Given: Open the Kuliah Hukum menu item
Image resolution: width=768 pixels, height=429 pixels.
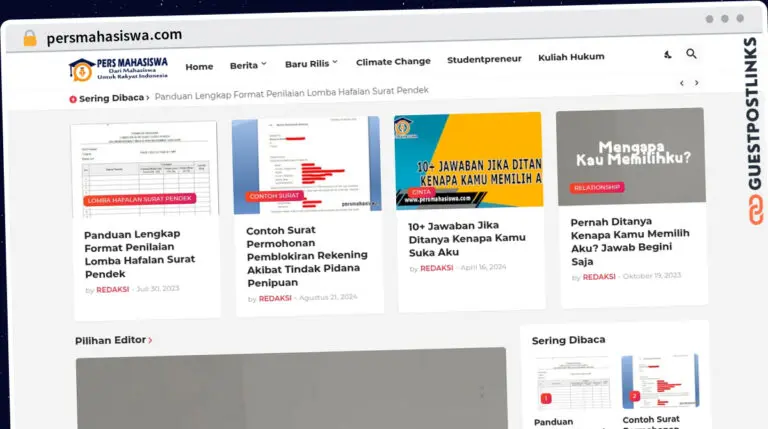Looking at the screenshot, I should click(x=571, y=57).
